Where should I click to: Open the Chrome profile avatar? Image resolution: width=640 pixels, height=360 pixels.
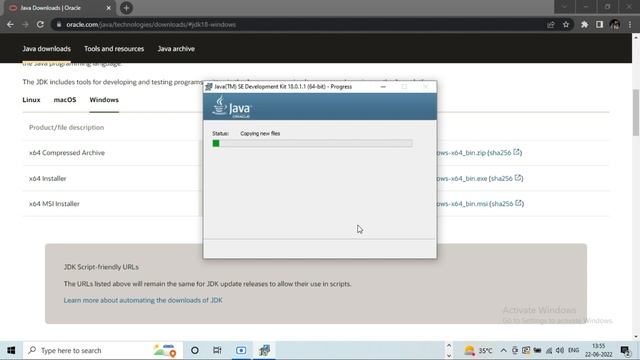[x=615, y=24]
